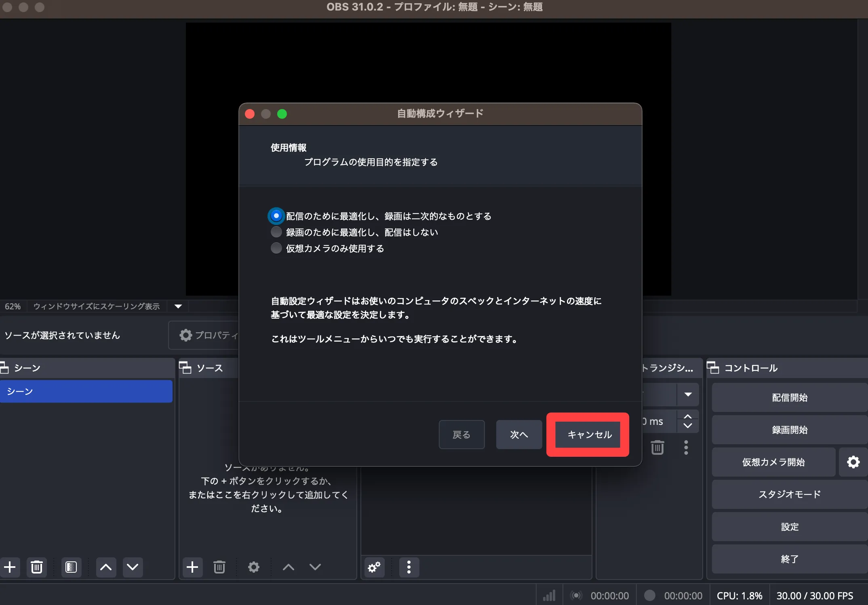This screenshot has width=868, height=605.
Task: Move source down arrow in Sources panel
Action: click(315, 567)
